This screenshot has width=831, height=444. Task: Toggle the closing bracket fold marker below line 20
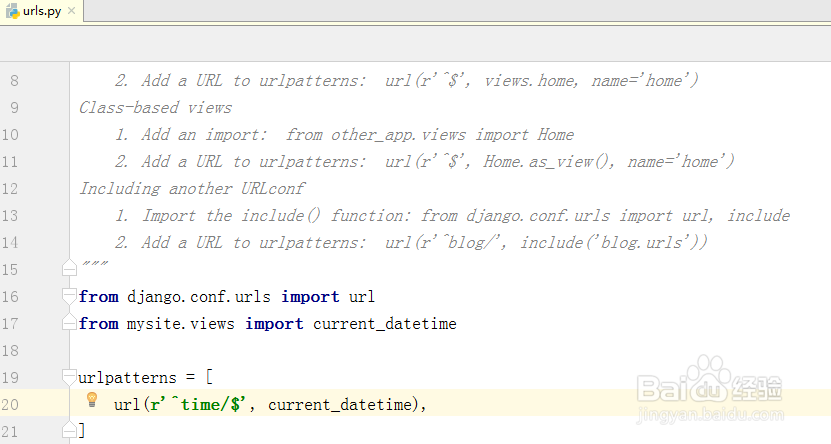[x=69, y=431]
